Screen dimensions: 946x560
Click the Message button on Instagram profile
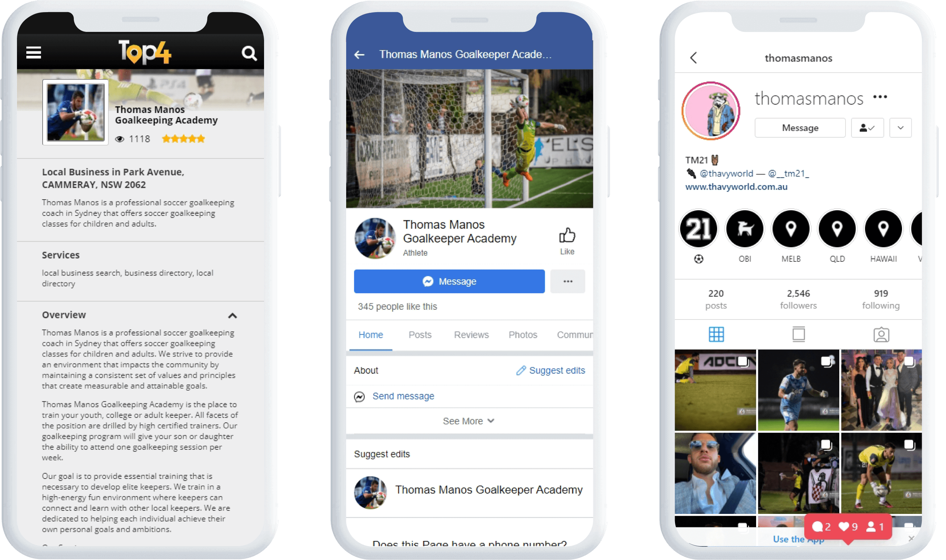click(x=801, y=127)
